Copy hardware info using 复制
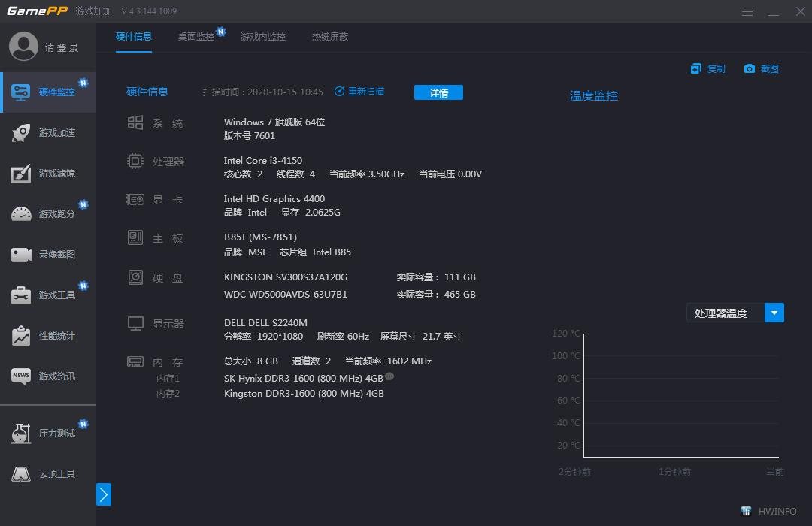 coord(707,68)
